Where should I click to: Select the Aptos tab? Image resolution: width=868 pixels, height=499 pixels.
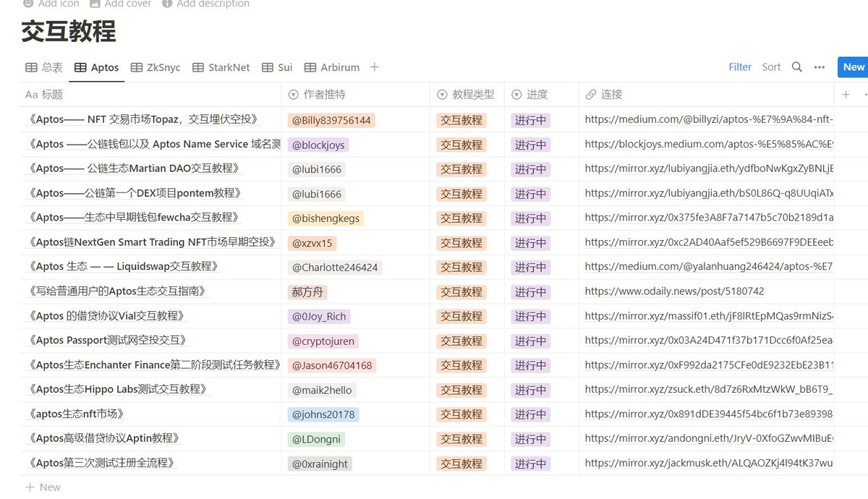coord(97,67)
